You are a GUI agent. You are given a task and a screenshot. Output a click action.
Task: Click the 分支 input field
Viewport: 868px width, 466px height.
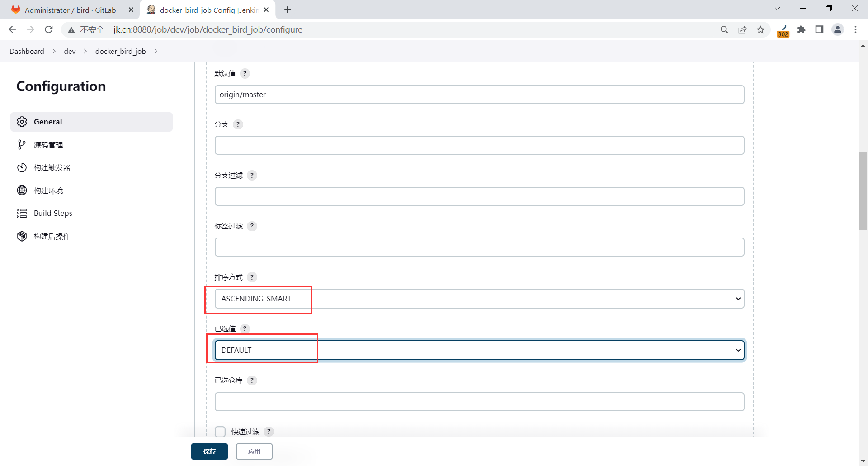click(x=479, y=145)
